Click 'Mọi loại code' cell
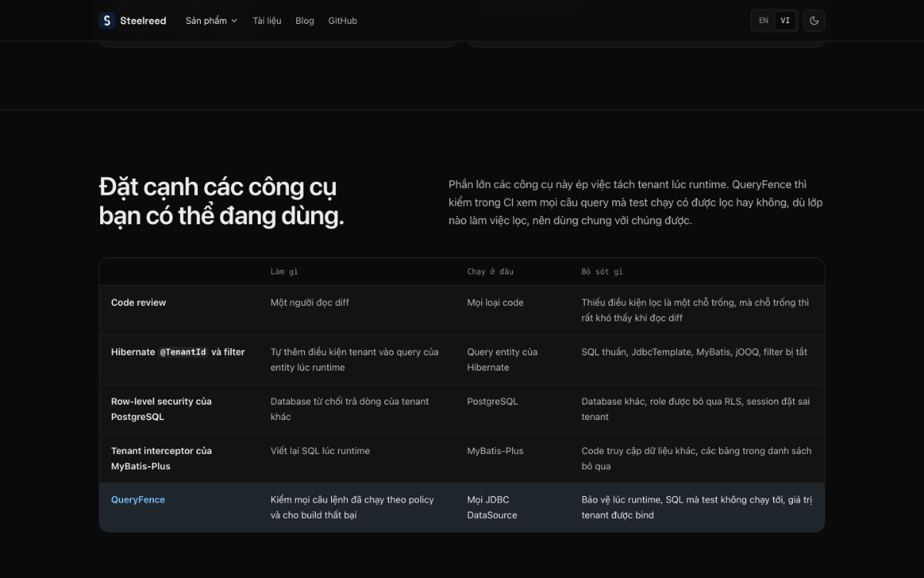 pyautogui.click(x=495, y=303)
